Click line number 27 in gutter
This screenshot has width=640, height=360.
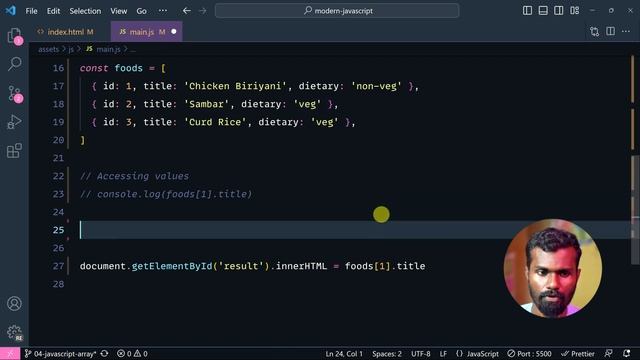tap(58, 266)
